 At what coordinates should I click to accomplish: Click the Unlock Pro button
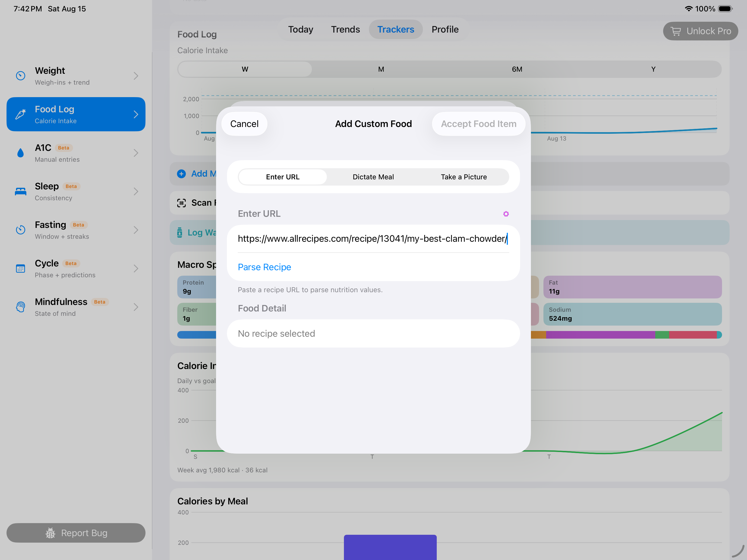(x=700, y=31)
